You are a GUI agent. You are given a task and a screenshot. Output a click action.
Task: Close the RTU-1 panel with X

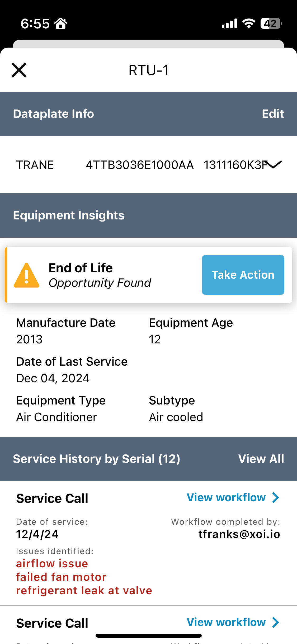pos(19,70)
